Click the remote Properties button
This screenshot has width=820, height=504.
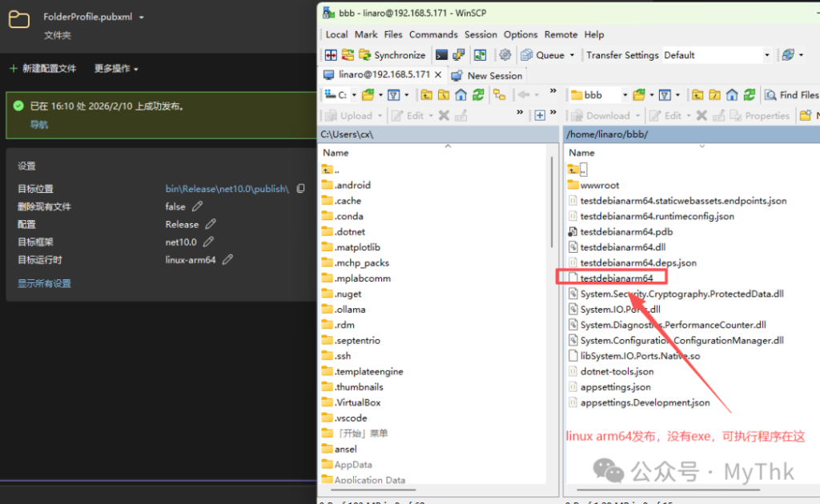(x=760, y=115)
